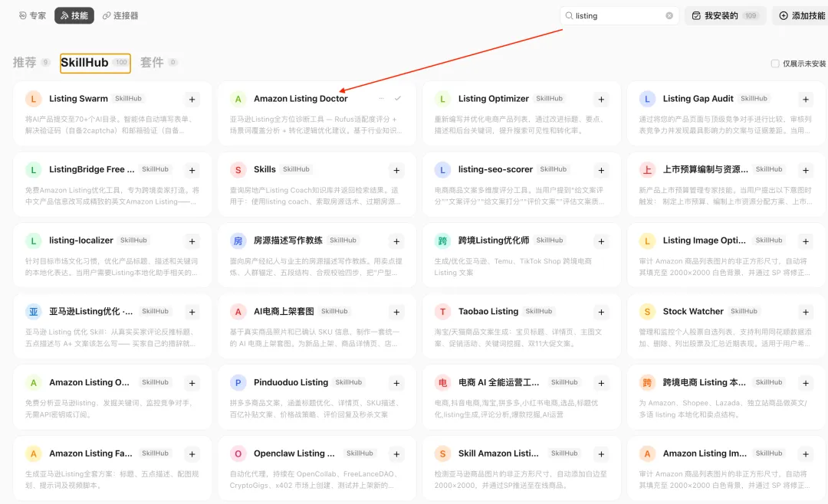Enable 仅展示未安装 checkbox
This screenshot has height=504, width=828.
coord(775,64)
